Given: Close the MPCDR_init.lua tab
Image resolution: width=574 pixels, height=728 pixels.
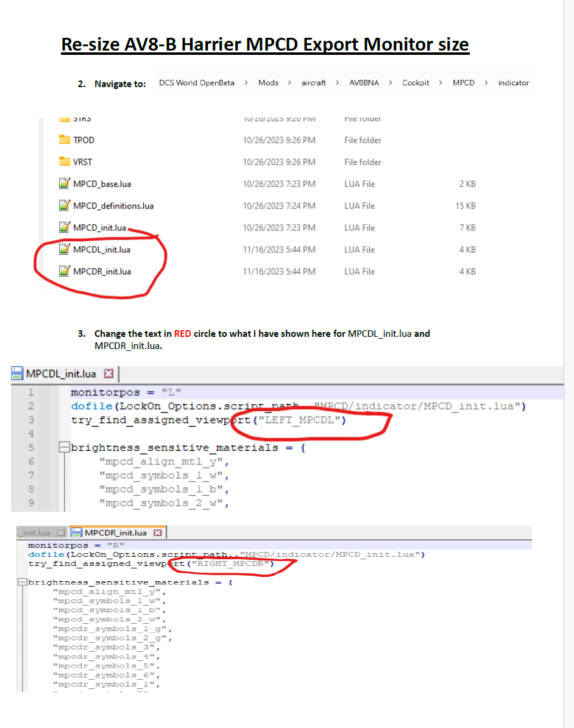Looking at the screenshot, I should 157,532.
